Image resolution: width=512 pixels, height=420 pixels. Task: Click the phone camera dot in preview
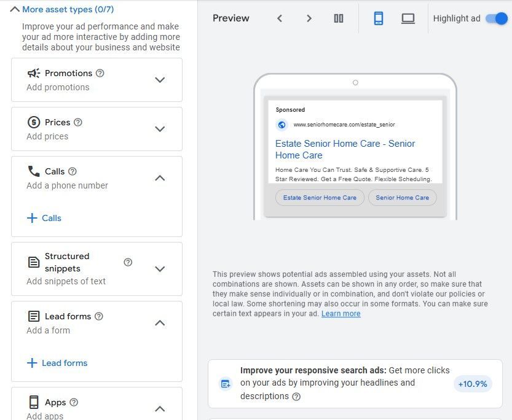point(355,83)
